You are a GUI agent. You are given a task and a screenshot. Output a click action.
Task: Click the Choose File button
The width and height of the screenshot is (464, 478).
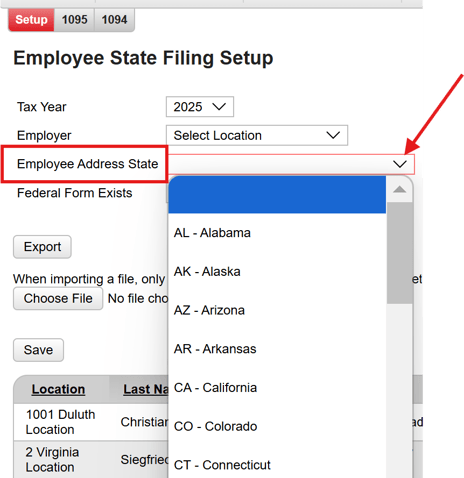point(58,299)
